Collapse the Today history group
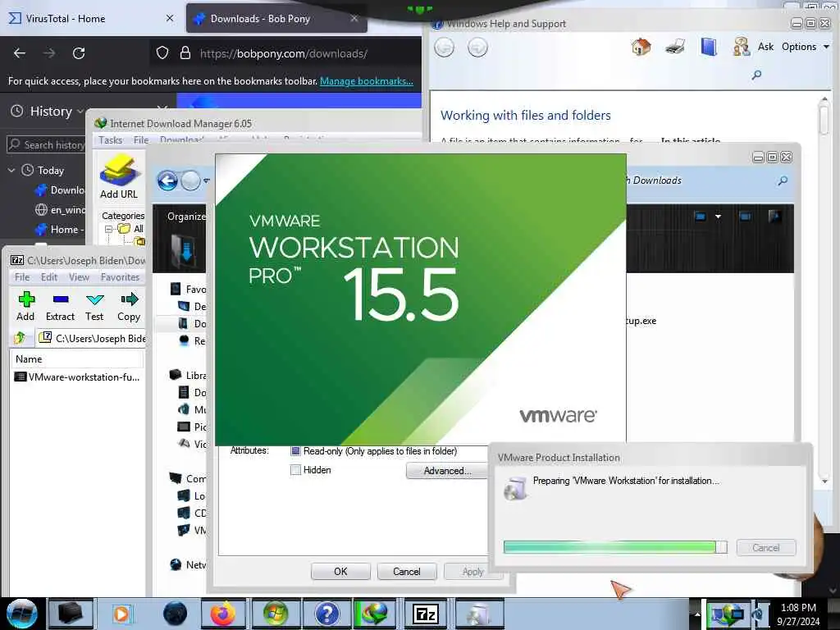The image size is (840, 630). 11,171
